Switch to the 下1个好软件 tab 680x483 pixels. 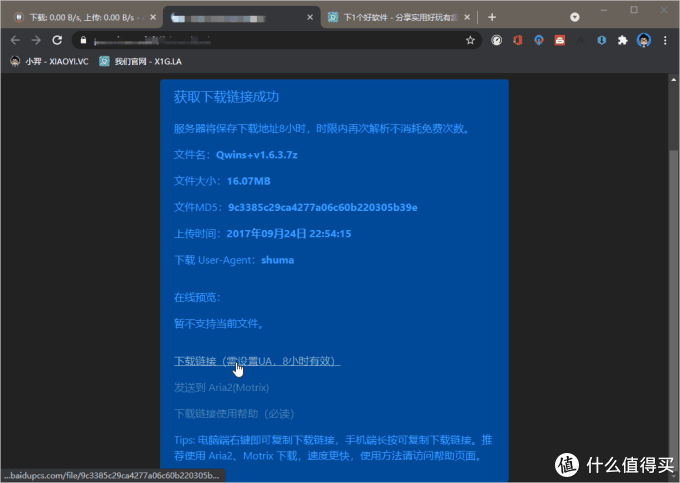point(397,18)
